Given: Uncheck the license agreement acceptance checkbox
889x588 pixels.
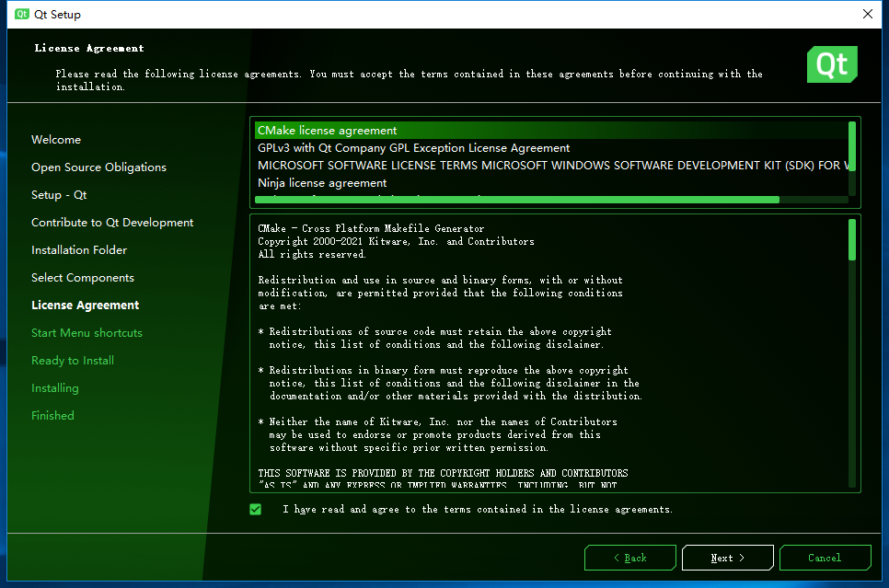Looking at the screenshot, I should click(256, 509).
